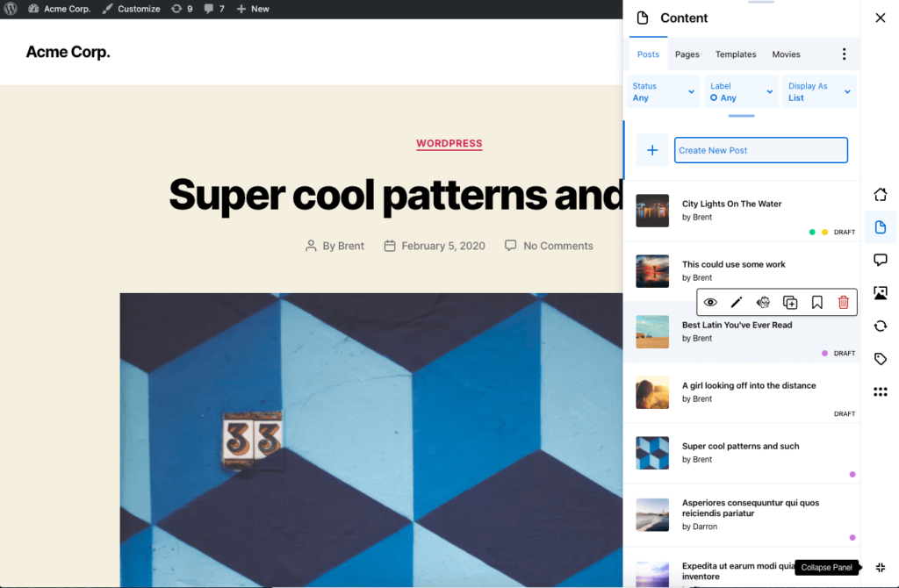The width and height of the screenshot is (899, 588).
Task: Open the WordPress logo menu in the admin bar
Action: [10, 9]
